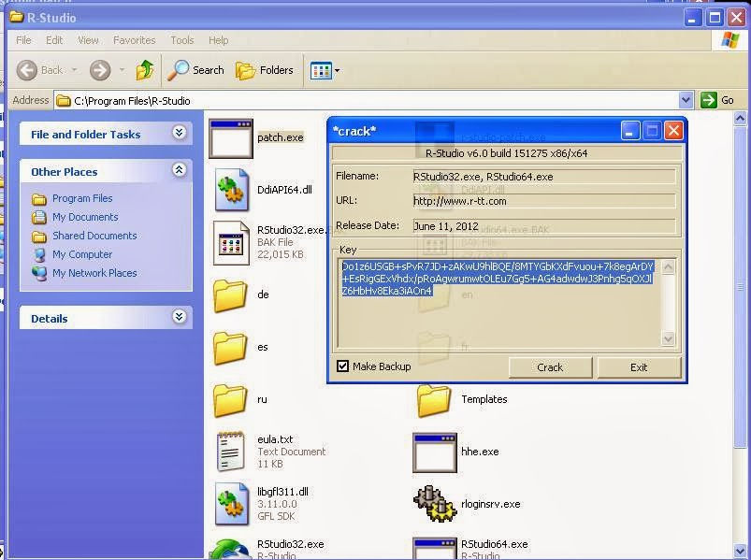Open My Documents link
The width and height of the screenshot is (751, 560).
(85, 217)
